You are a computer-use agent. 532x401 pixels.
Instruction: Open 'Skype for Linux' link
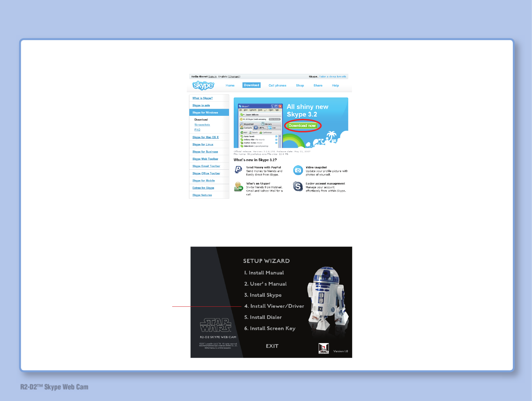pos(203,144)
